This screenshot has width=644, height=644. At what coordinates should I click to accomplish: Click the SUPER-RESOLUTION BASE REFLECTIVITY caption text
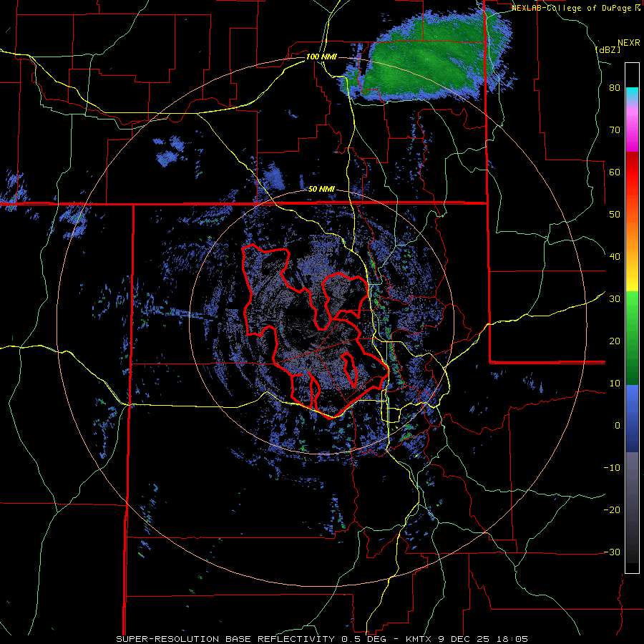pos(225,639)
